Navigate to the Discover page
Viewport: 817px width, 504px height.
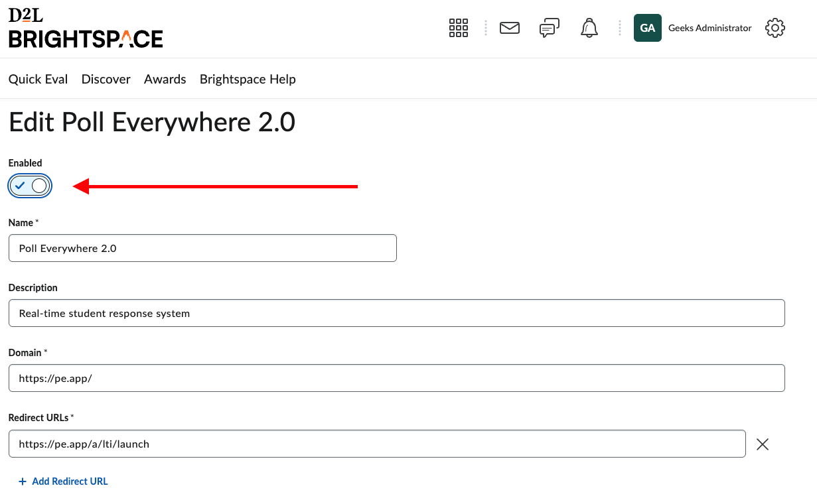(106, 79)
